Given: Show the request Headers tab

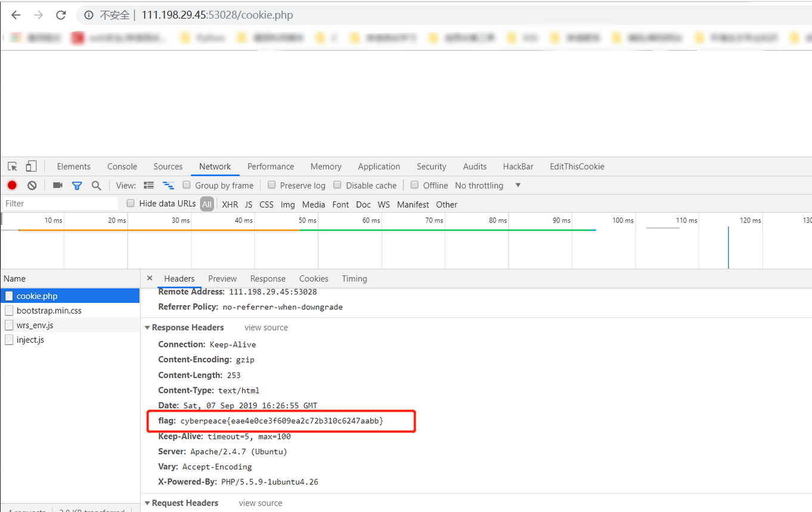Looking at the screenshot, I should point(179,278).
